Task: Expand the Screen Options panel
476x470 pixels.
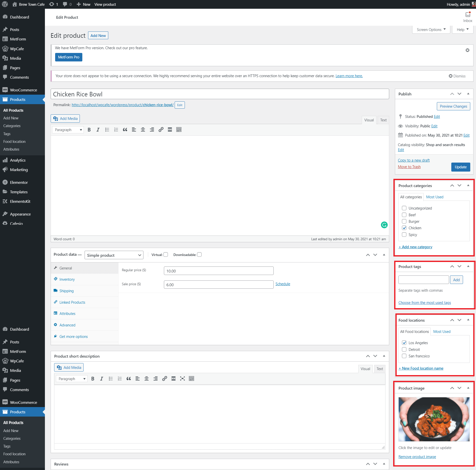Action: coord(431,29)
